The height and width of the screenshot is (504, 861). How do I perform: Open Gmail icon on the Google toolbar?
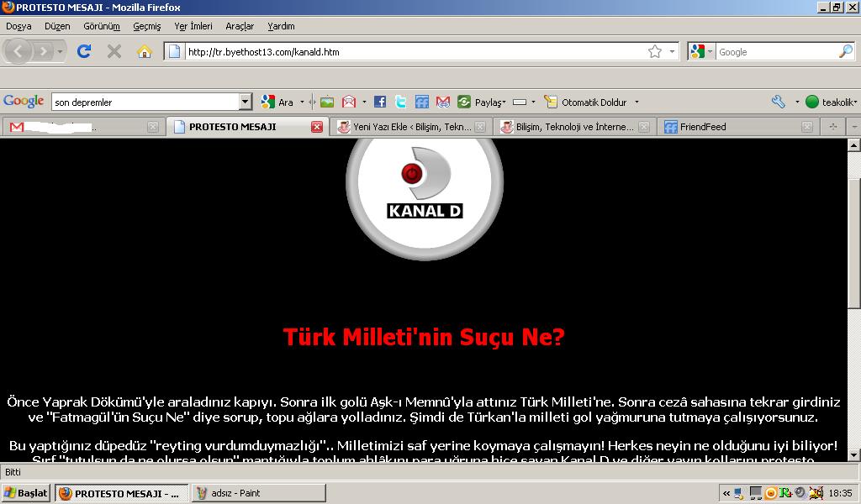click(x=443, y=102)
